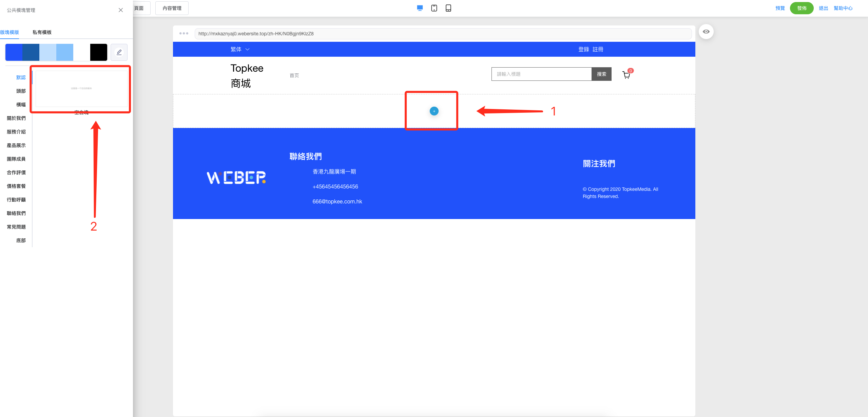Expand the 繁体 language dropdown

(x=240, y=49)
